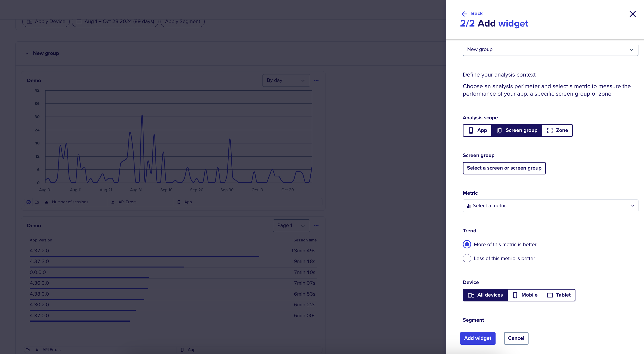Click the user icon next to API Errors in chart footer
This screenshot has height=354, width=644.
(113, 202)
